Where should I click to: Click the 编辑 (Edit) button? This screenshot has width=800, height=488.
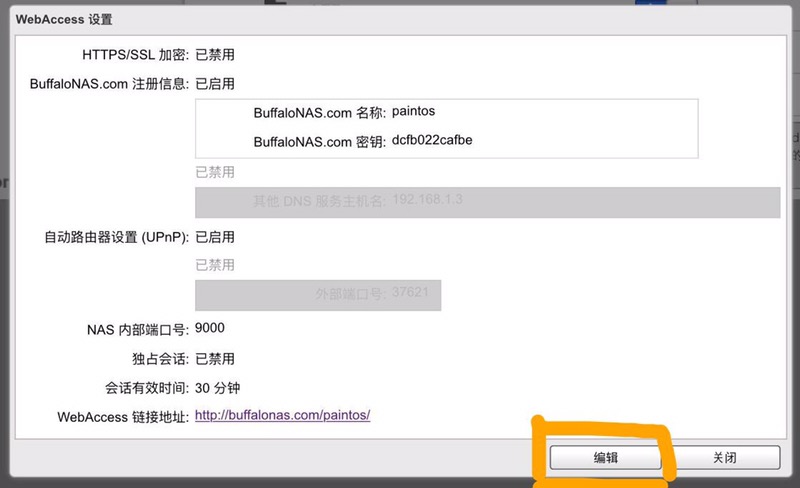(x=605, y=457)
